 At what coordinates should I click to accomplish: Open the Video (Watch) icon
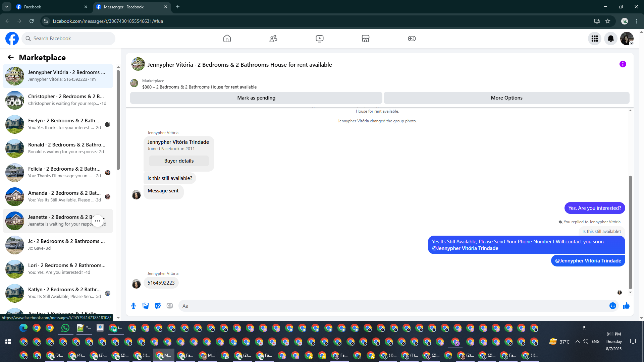pyautogui.click(x=320, y=39)
